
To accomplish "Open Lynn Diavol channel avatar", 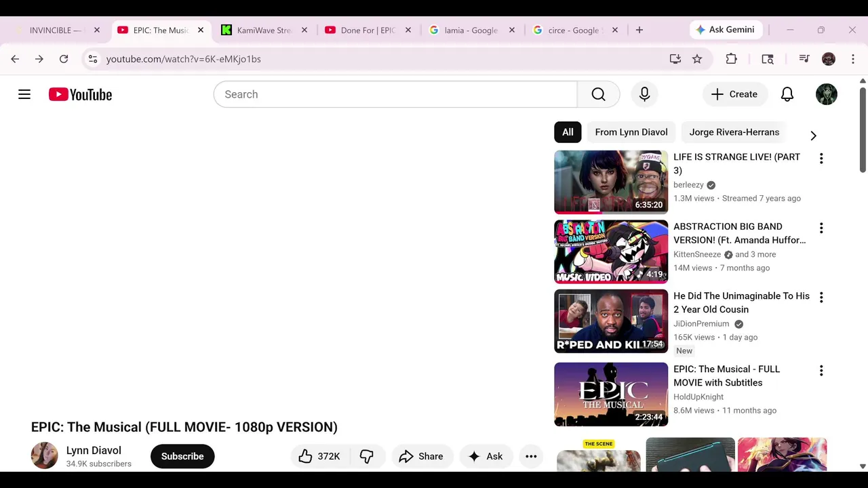I will (45, 455).
